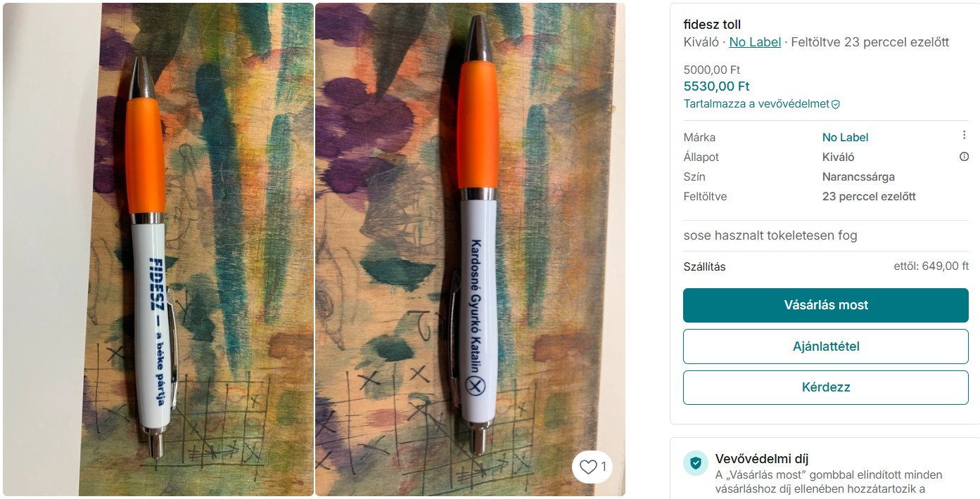
Task: Click the info icon next to Állapot
Action: [964, 157]
